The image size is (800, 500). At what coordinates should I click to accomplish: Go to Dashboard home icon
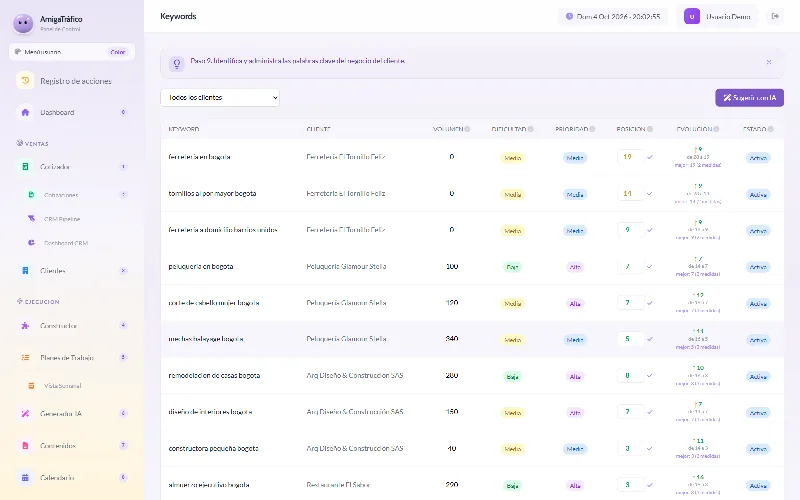pos(25,112)
